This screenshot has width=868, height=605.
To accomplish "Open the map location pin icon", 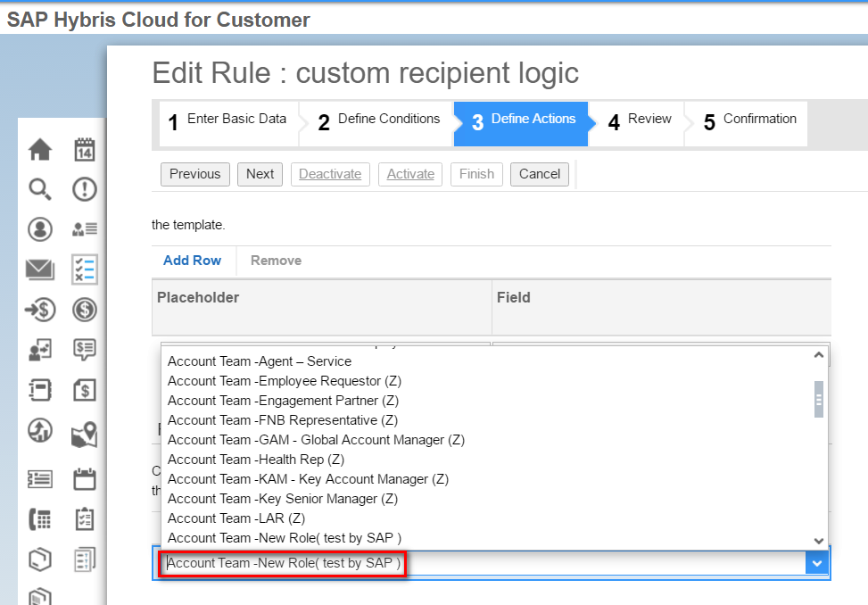I will (x=85, y=435).
